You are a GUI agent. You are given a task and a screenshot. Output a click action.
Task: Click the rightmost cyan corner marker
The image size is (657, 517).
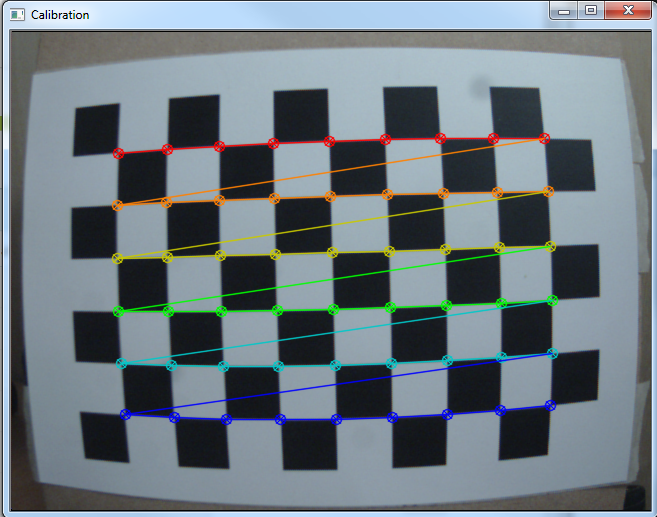[552, 352]
